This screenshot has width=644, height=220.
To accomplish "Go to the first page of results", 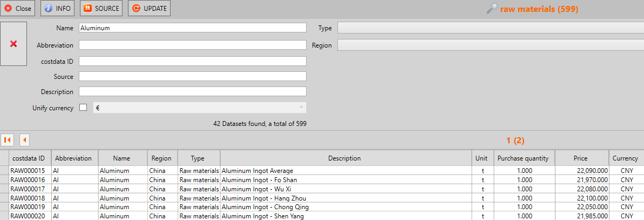I will pyautogui.click(x=8, y=140).
